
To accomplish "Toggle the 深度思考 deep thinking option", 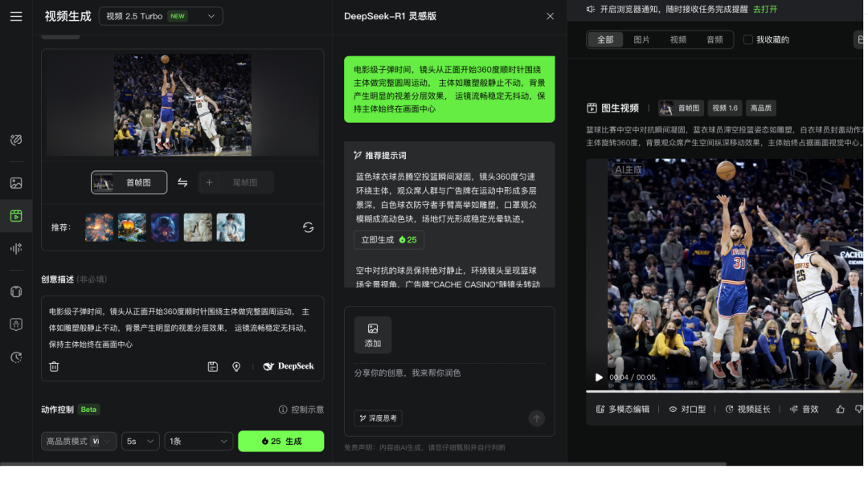I will tap(378, 418).
